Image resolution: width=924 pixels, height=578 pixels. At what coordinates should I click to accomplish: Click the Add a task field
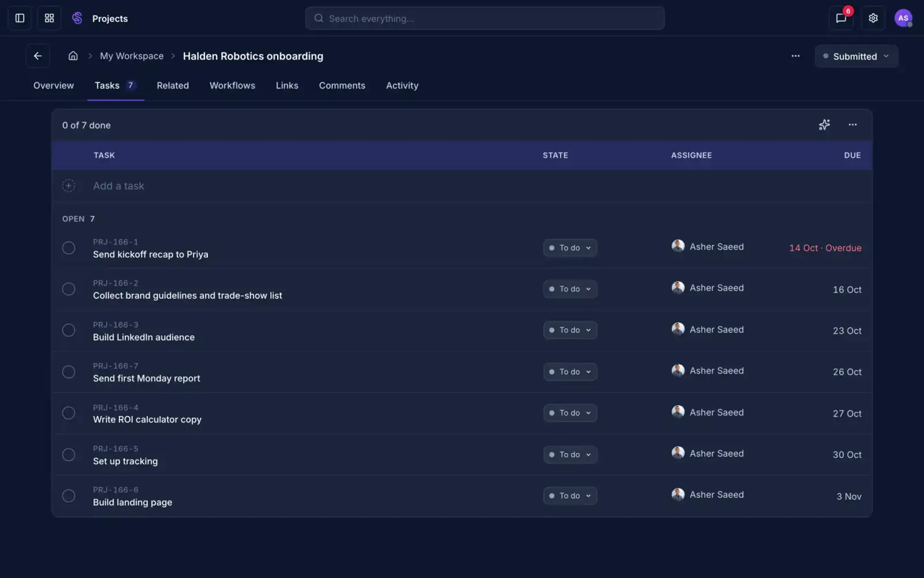coord(461,186)
